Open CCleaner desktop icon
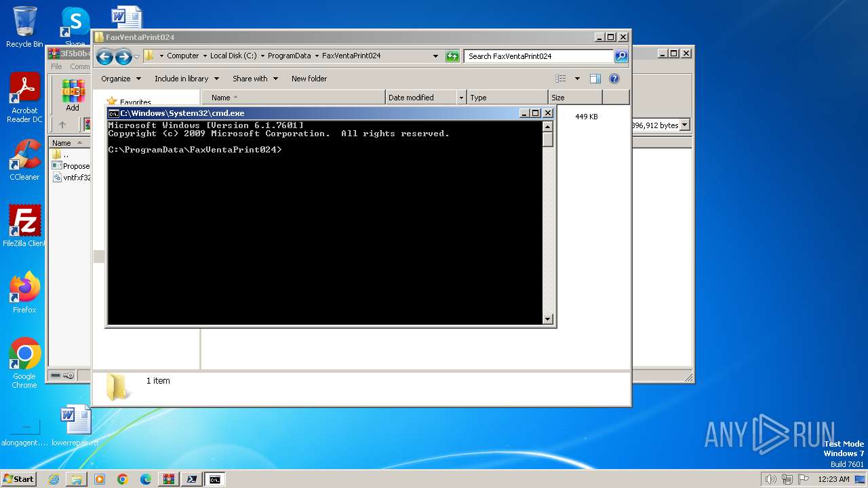Image resolution: width=868 pixels, height=488 pixels. pos(24,160)
